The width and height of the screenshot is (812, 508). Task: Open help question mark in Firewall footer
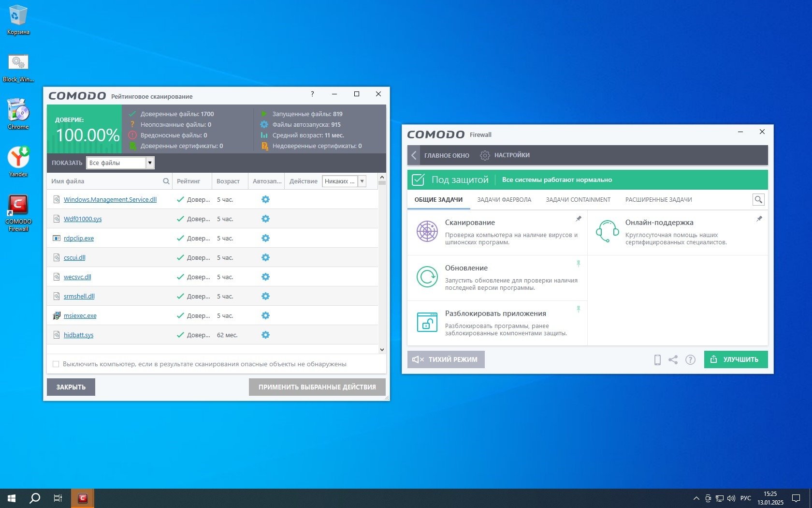point(690,359)
